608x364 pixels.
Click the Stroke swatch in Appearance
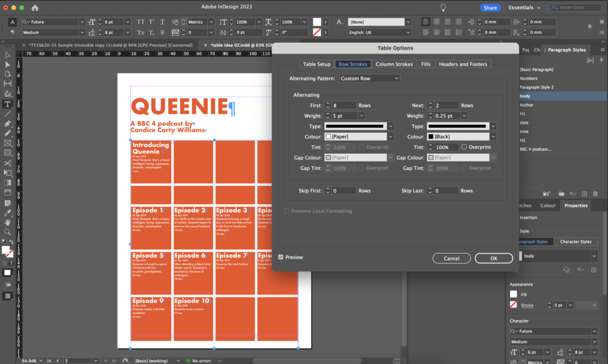click(x=514, y=305)
